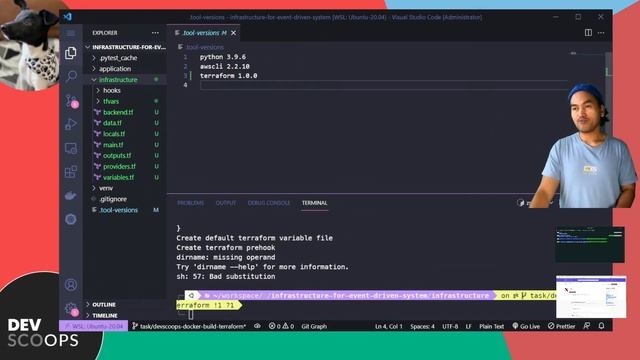The image size is (640, 360).
Task: Collapse the INFRASTRUCTURE-FOR-EV... root folder
Action: pos(125,47)
